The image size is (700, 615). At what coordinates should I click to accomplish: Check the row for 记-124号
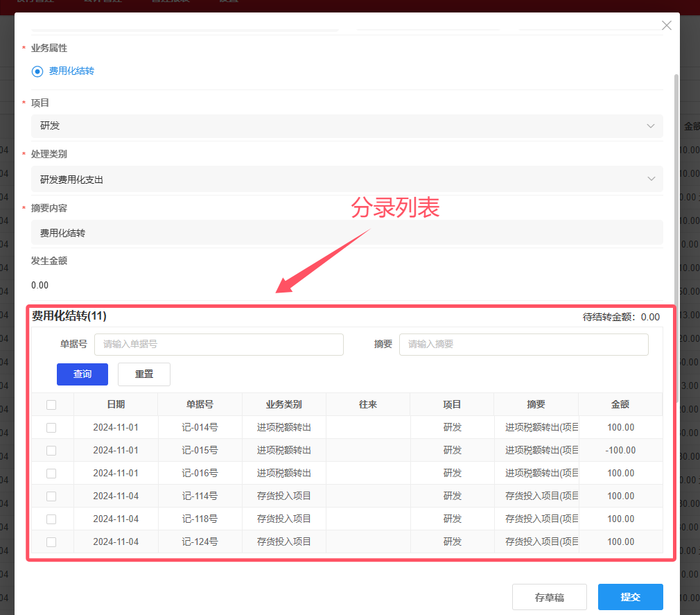pos(51,542)
